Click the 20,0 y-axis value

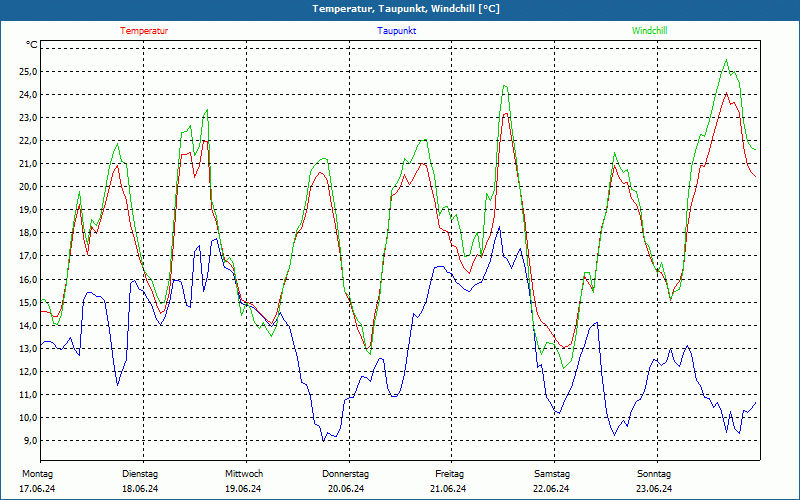point(28,187)
